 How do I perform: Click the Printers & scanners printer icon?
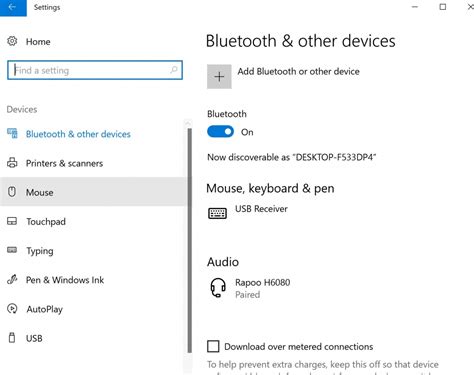[x=12, y=163]
